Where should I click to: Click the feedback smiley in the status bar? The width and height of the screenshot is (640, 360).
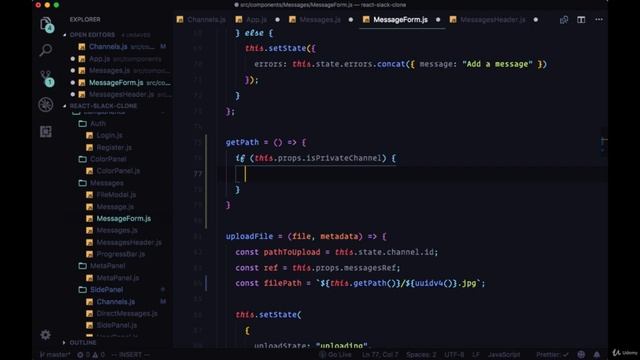(x=581, y=355)
